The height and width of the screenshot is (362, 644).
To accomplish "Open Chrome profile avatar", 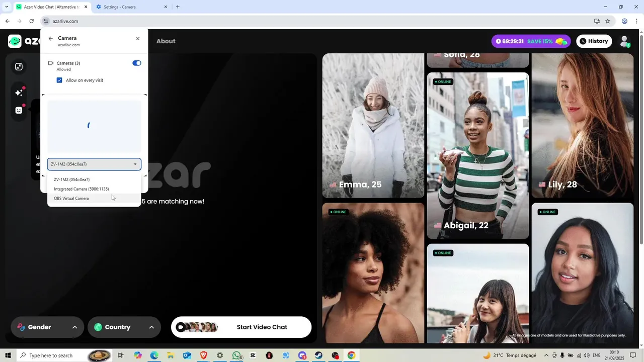I will [x=624, y=21].
